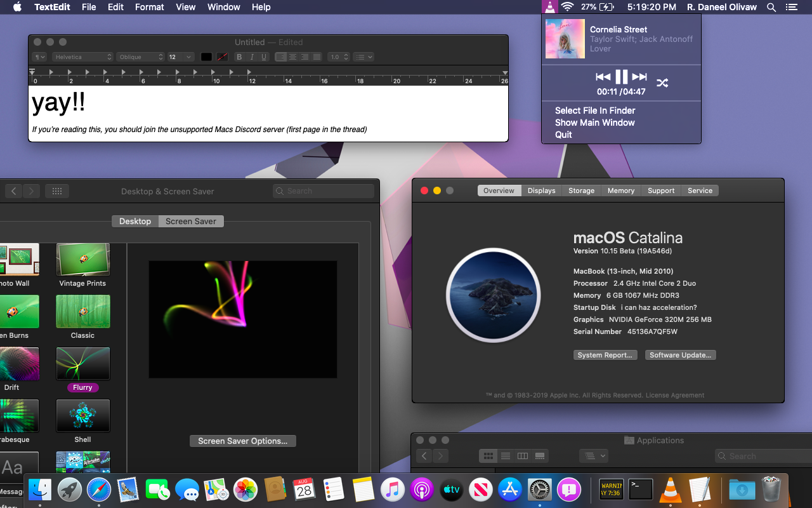Open the Helvetica font family dropdown
812x508 pixels.
coord(82,57)
